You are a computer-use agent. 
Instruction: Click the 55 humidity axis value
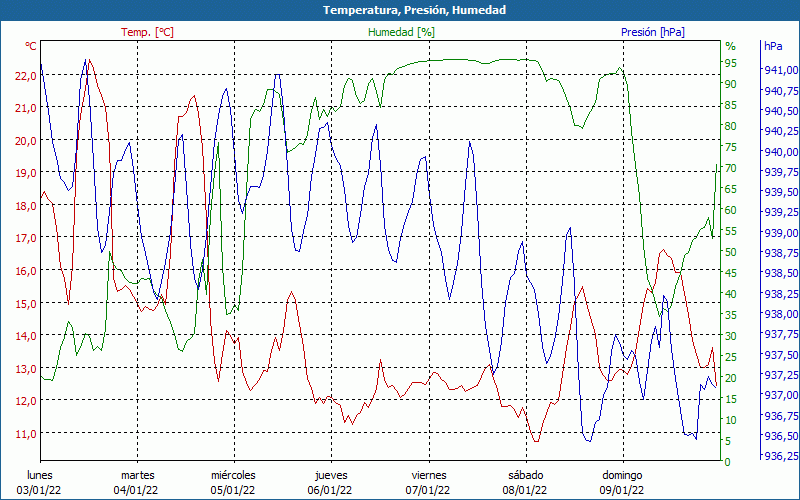point(731,231)
